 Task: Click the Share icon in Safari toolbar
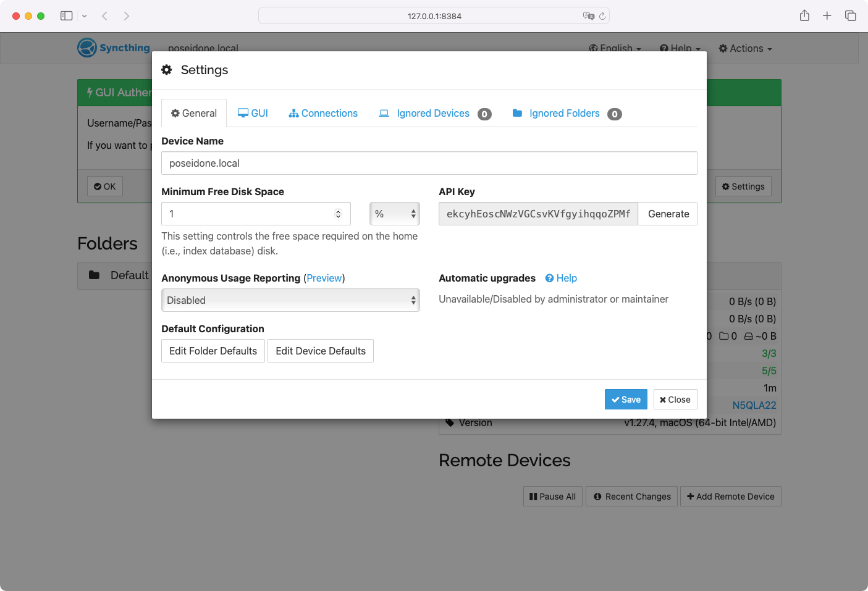804,16
